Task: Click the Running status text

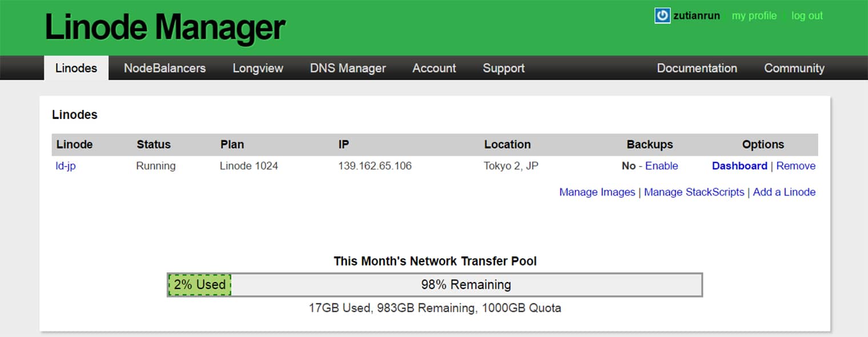Action: (x=156, y=166)
